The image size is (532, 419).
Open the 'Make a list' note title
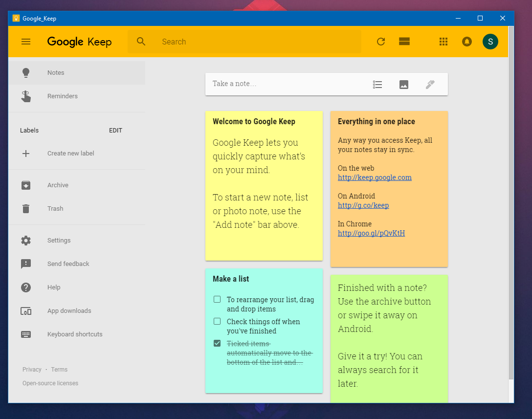tap(231, 279)
